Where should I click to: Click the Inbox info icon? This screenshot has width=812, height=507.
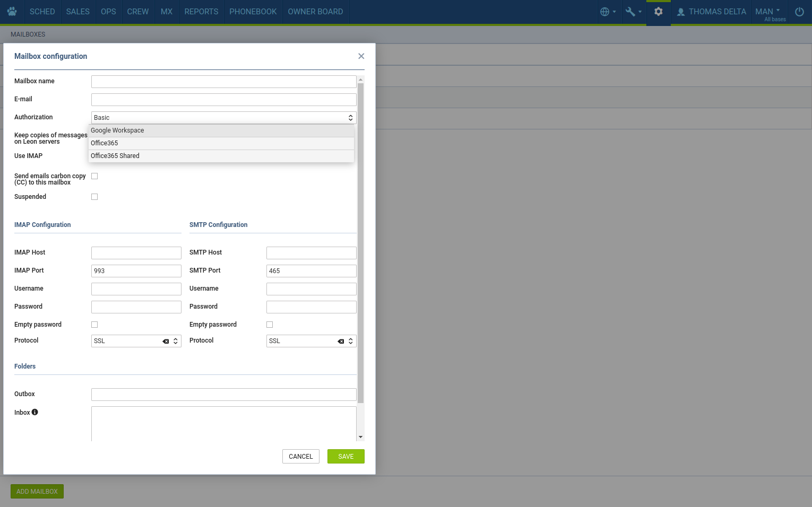pos(35,412)
